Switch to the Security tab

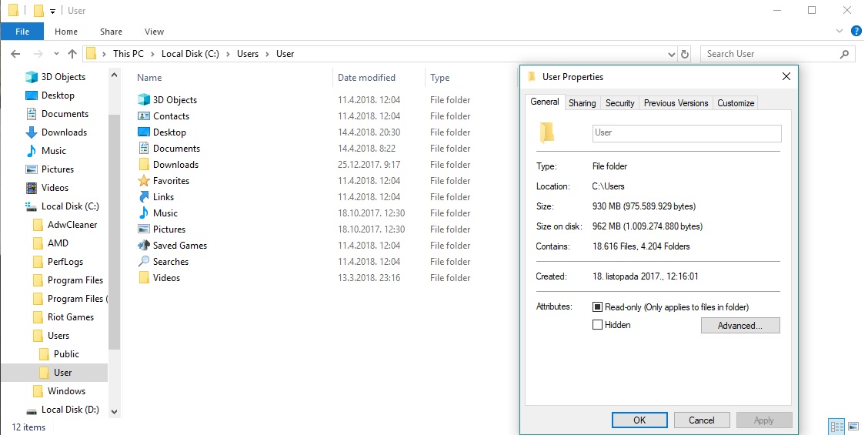[619, 103]
